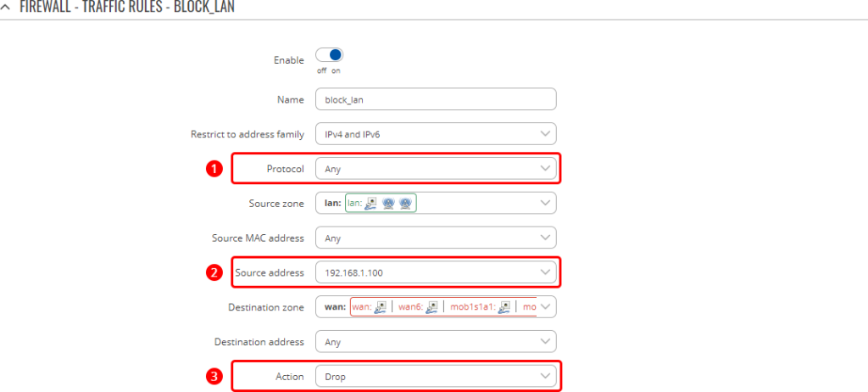Viewport: 868px width, 392px height.
Task: Select the lan zone tag in Source zone
Action: click(x=381, y=204)
